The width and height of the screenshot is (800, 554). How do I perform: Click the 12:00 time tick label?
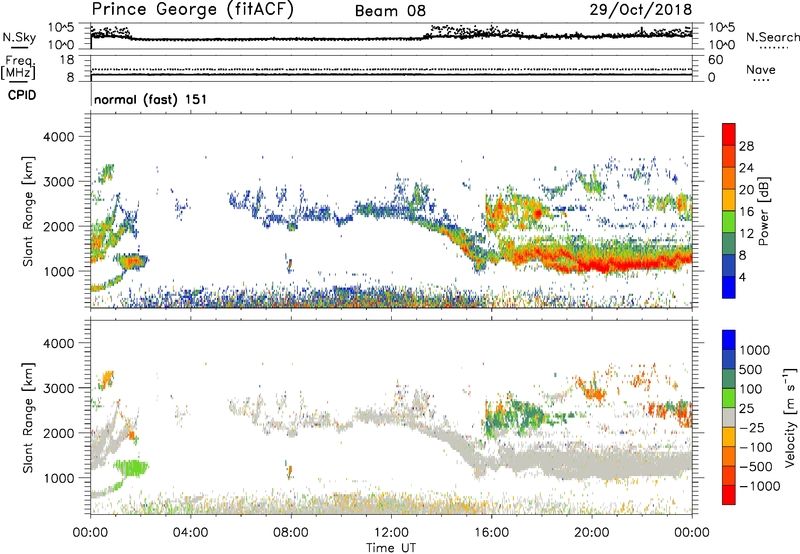(391, 533)
